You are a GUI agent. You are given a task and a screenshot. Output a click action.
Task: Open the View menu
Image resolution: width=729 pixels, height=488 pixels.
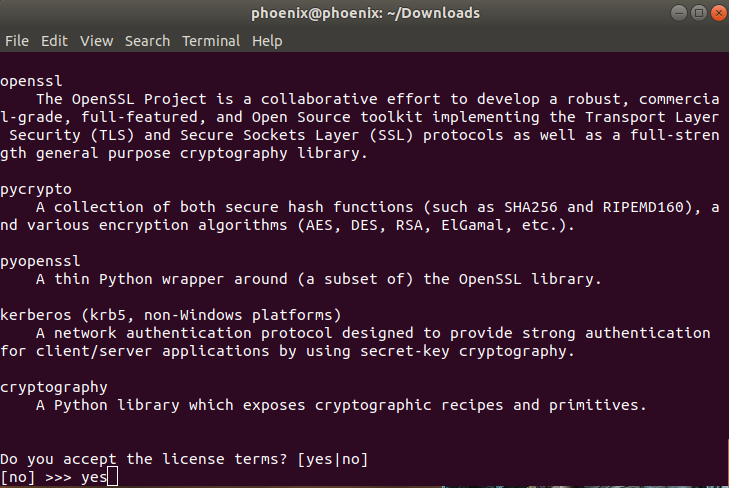click(x=96, y=41)
